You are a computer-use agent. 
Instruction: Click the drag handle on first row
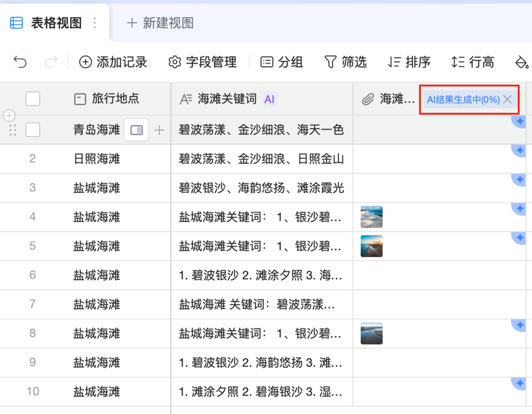(x=13, y=130)
